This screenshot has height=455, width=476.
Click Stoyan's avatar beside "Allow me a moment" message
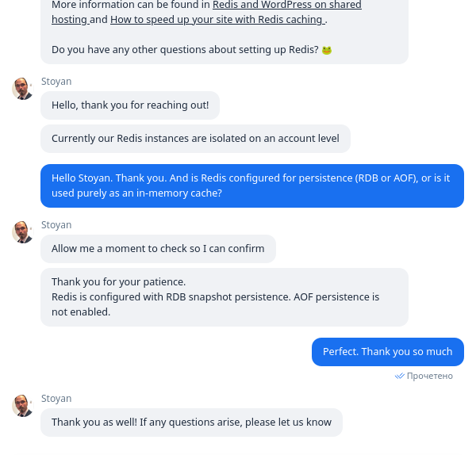tap(22, 232)
